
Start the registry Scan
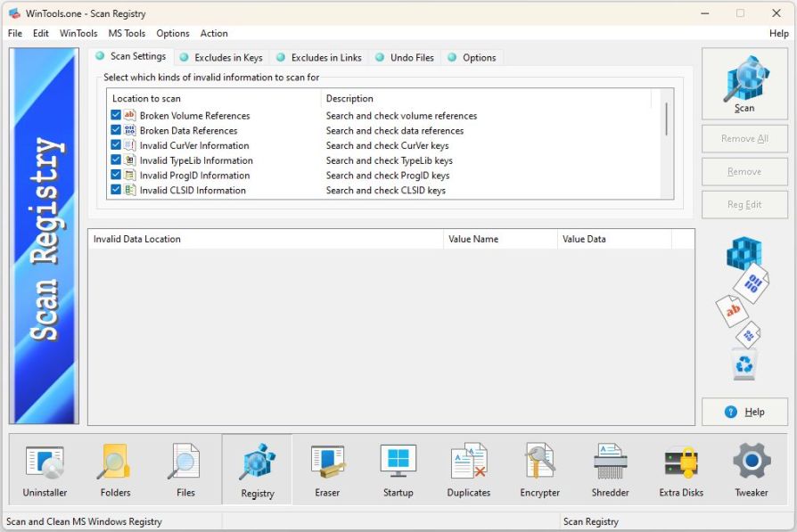click(744, 84)
